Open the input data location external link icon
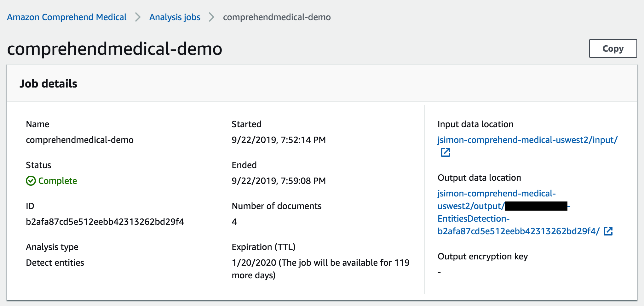644x306 pixels. point(445,152)
